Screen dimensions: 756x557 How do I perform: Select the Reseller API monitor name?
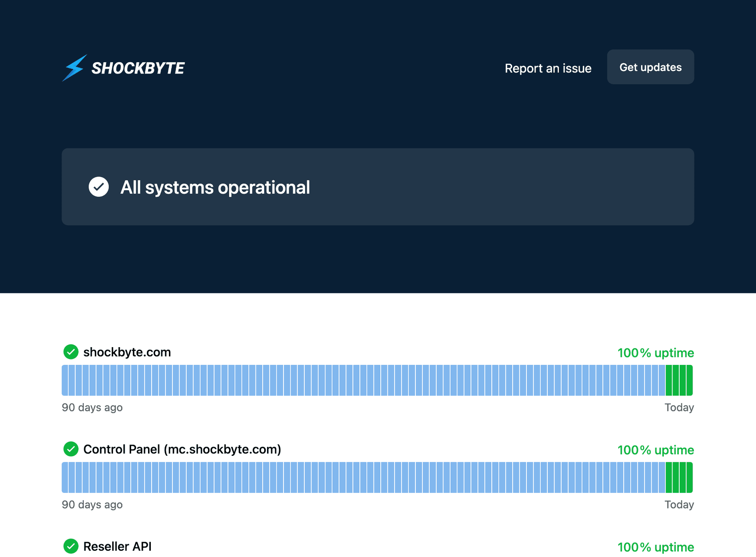pyautogui.click(x=117, y=546)
